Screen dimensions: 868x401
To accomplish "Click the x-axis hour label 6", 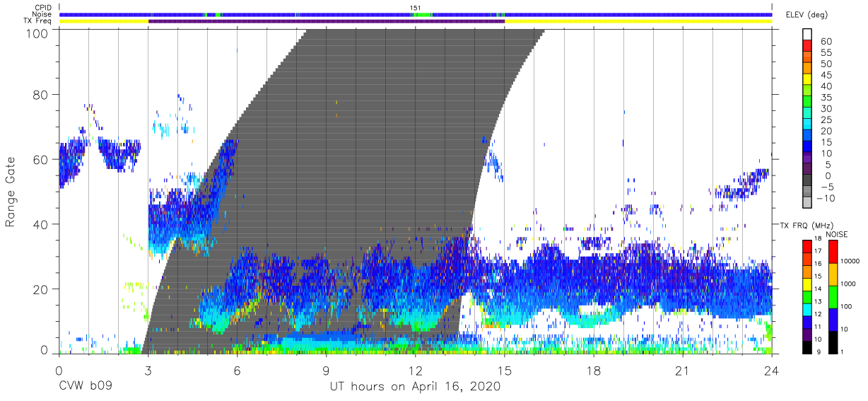I will pyautogui.click(x=237, y=371).
